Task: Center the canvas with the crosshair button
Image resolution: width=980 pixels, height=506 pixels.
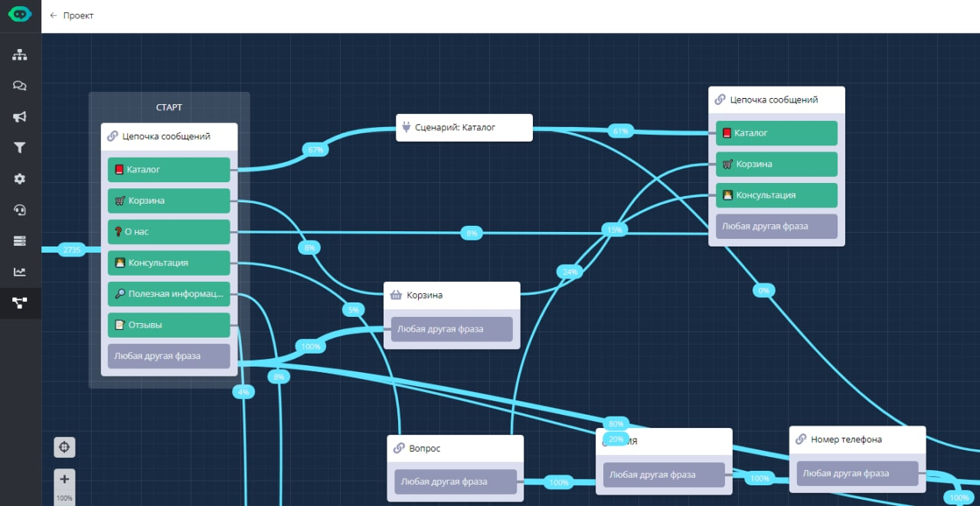Action: pyautogui.click(x=64, y=447)
